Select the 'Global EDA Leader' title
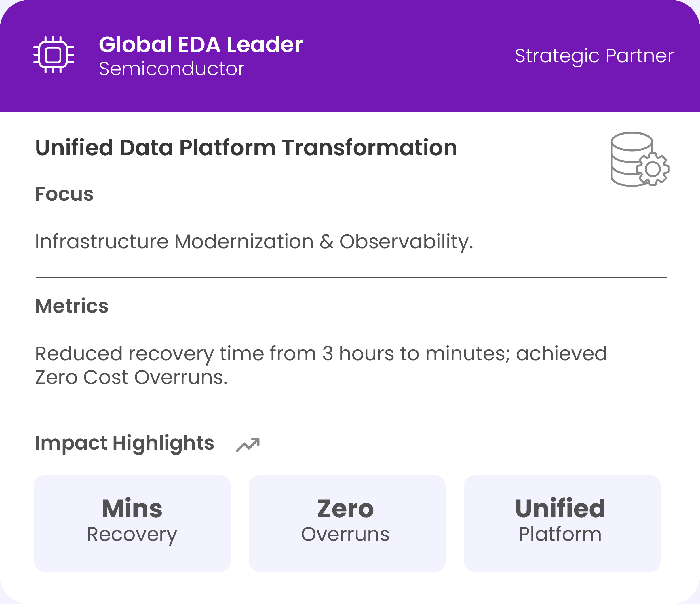The width and height of the screenshot is (700, 604). coord(201,45)
